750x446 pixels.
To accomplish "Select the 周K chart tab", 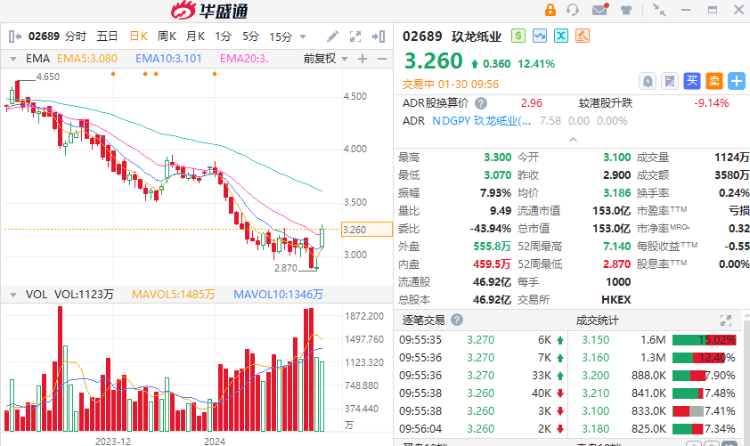I will (x=167, y=36).
